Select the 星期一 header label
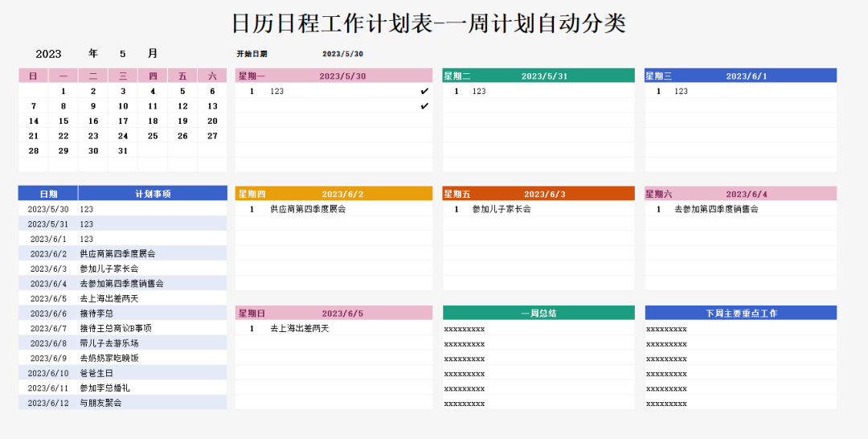 (x=252, y=76)
